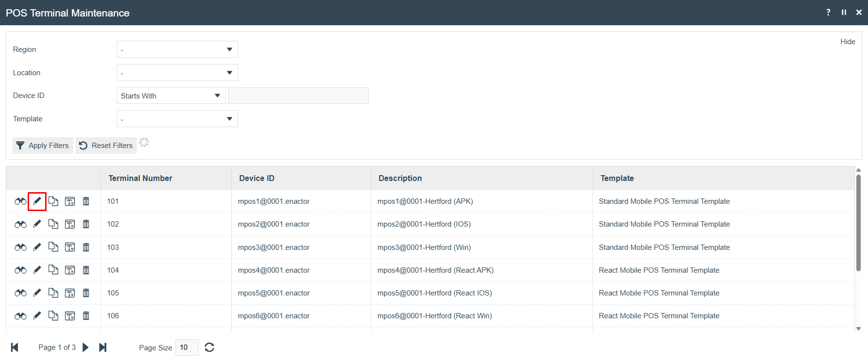Create template from terminal 101
Image resolution: width=868 pixels, height=361 pixels.
[x=70, y=201]
